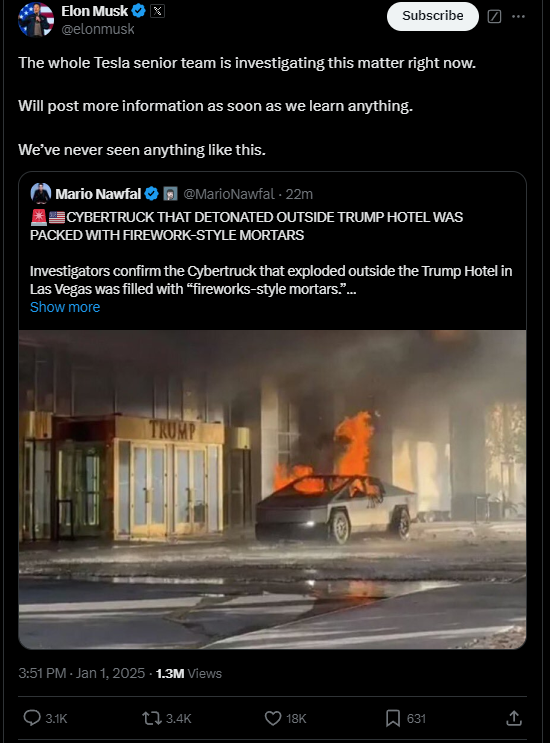
Task: Click the 3:51 PM Jan 1, 2025 timestamp
Action: point(81,673)
